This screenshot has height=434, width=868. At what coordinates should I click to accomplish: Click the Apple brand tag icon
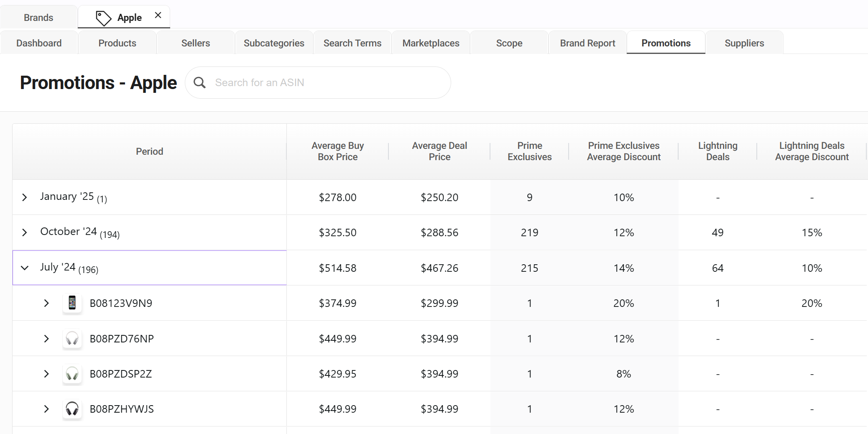coord(103,18)
